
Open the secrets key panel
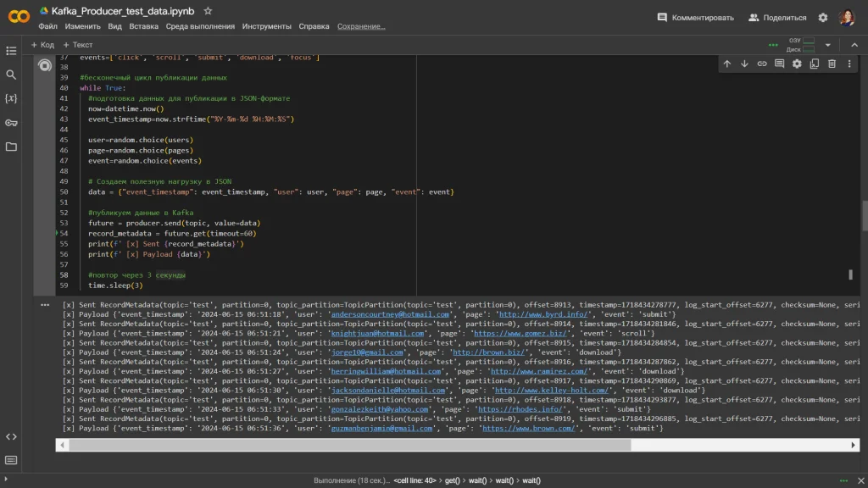pos(11,123)
